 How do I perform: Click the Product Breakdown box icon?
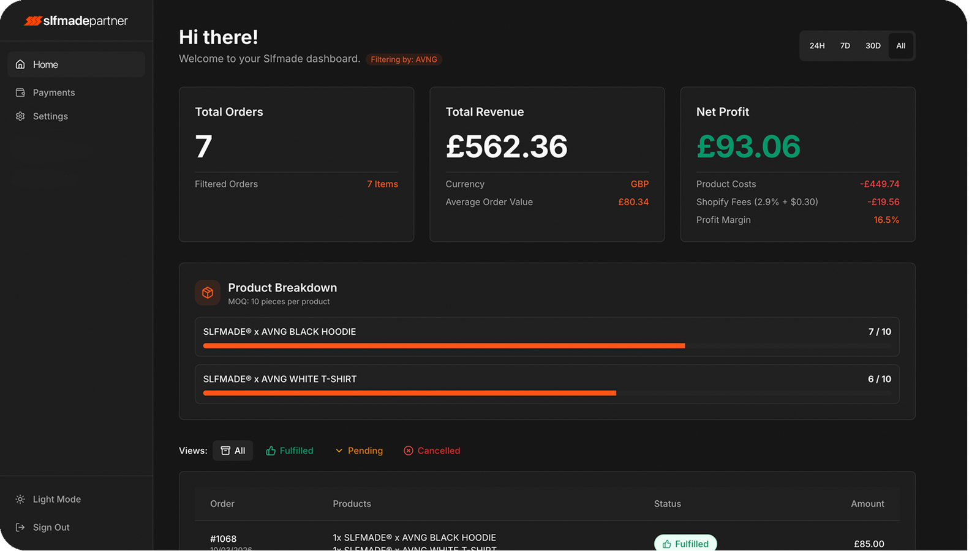coord(208,293)
